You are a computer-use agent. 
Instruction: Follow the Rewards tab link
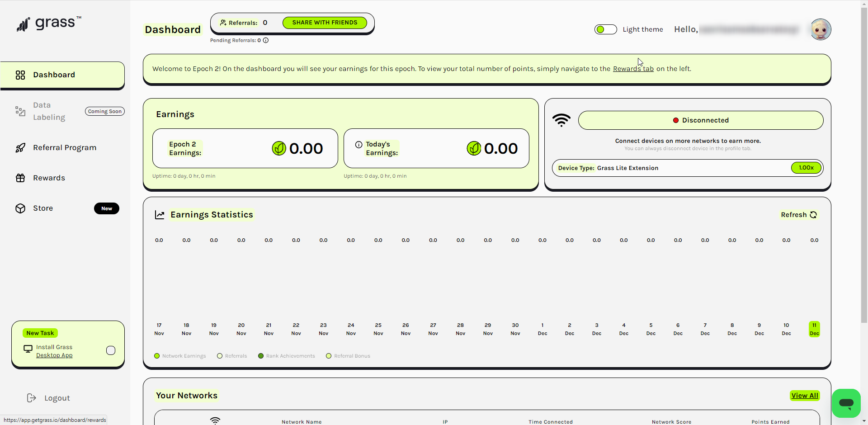coord(633,69)
